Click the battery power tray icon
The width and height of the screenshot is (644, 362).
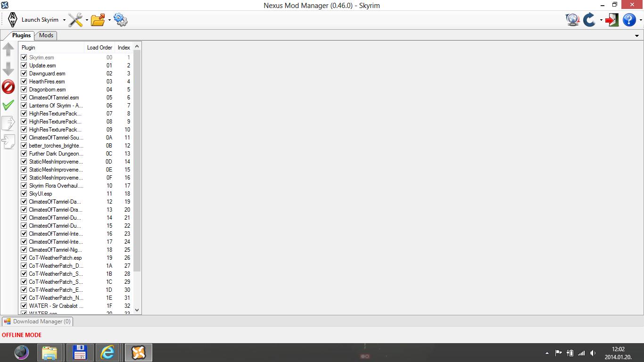tap(570, 353)
